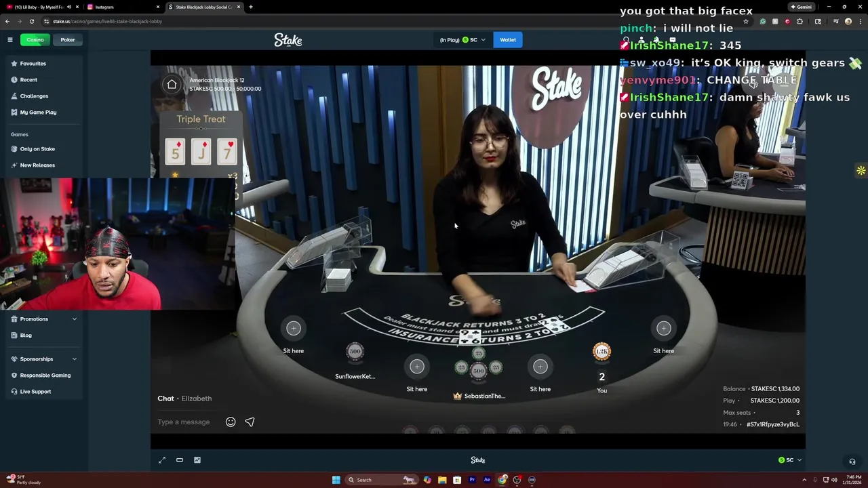Open the weather widget on the taskbar
Image resolution: width=868 pixels, height=488 pixels.
(24, 480)
